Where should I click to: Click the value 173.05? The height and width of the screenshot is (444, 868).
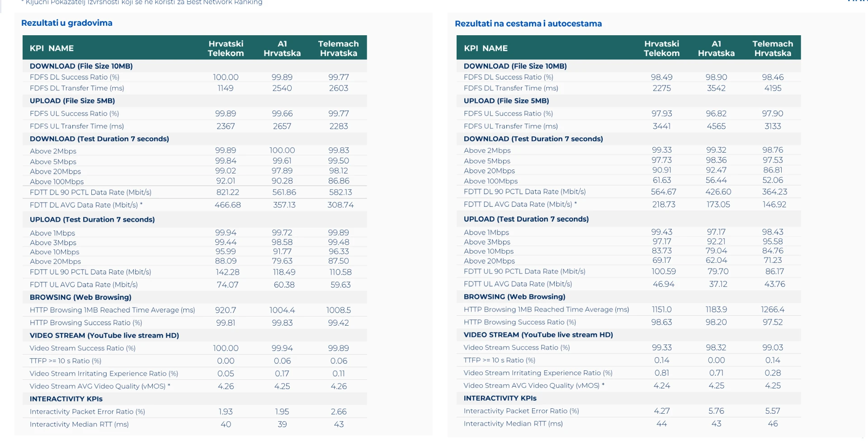[718, 204]
